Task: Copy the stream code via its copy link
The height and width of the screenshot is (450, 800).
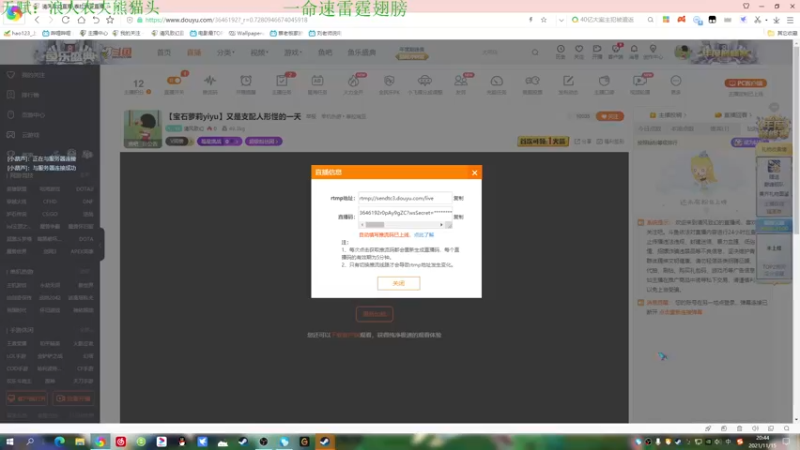Action: 459,217
